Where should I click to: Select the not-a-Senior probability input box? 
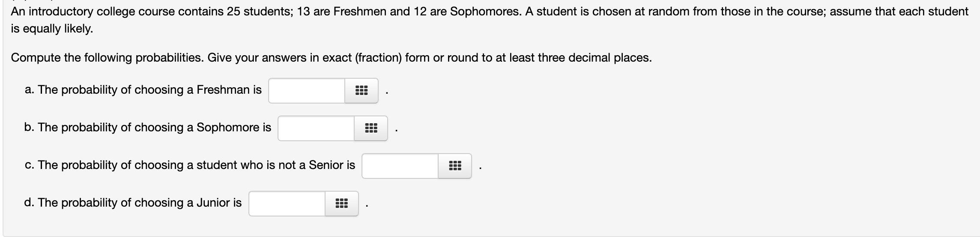pos(400,166)
